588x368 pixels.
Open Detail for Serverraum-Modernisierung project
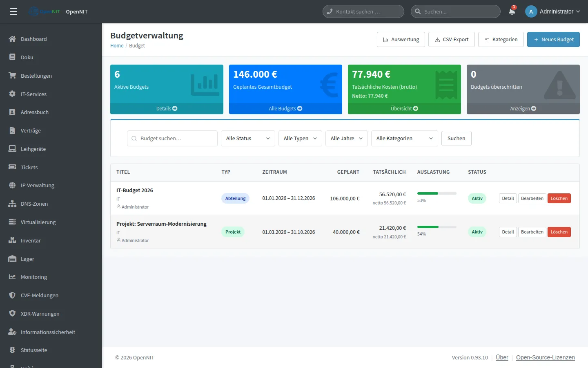tap(508, 232)
